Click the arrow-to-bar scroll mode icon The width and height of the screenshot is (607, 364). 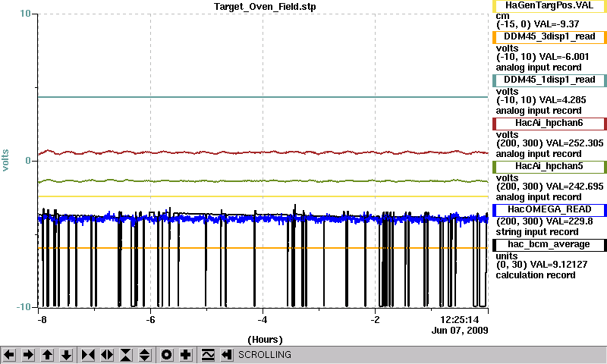click(227, 355)
